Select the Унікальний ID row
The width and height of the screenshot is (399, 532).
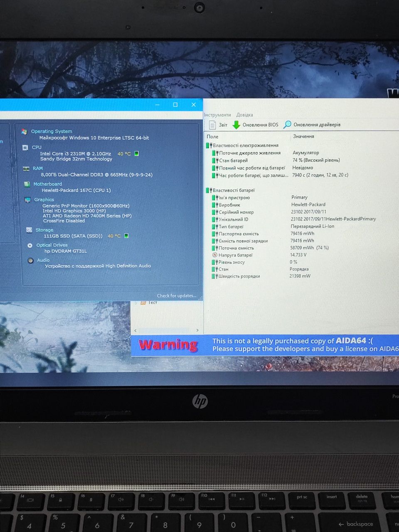point(294,219)
